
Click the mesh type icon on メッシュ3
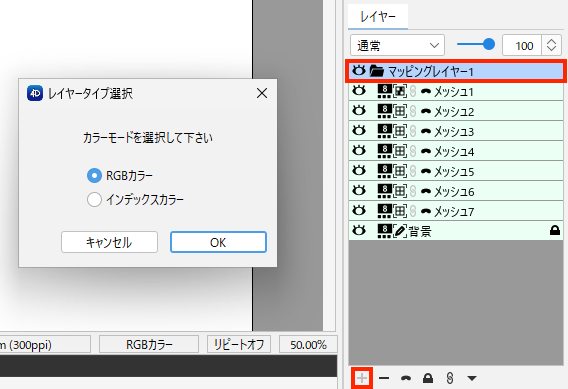pos(400,131)
